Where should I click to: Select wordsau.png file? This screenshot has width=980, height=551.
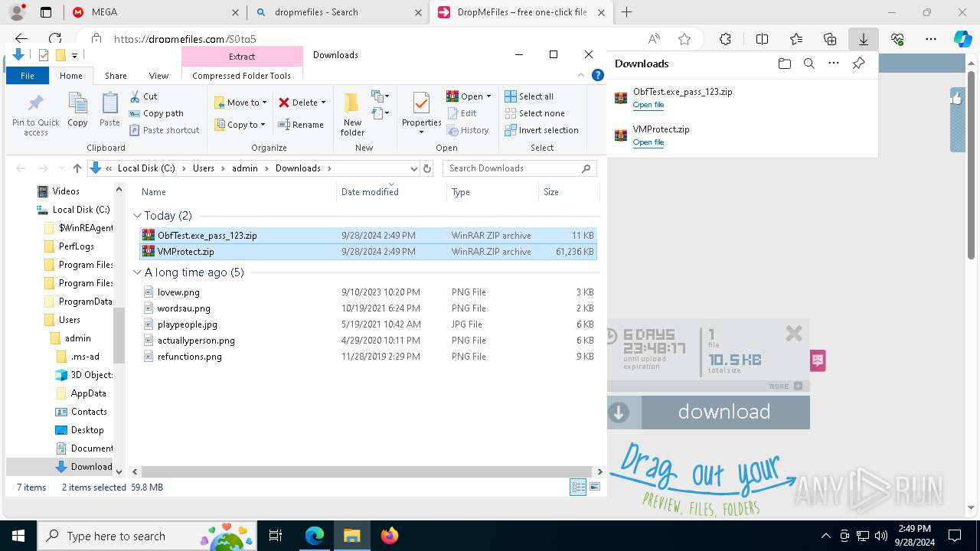click(x=368, y=308)
